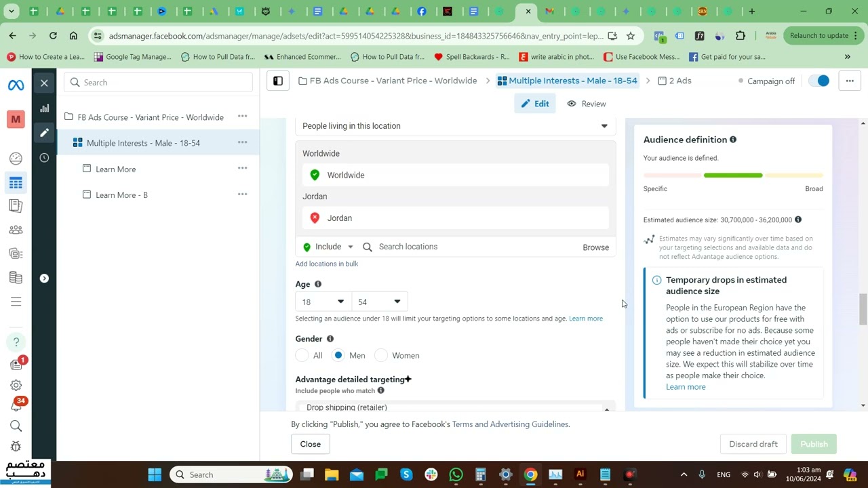The width and height of the screenshot is (868, 488).
Task: Click the campaign tree Search field
Action: pyautogui.click(x=158, y=83)
